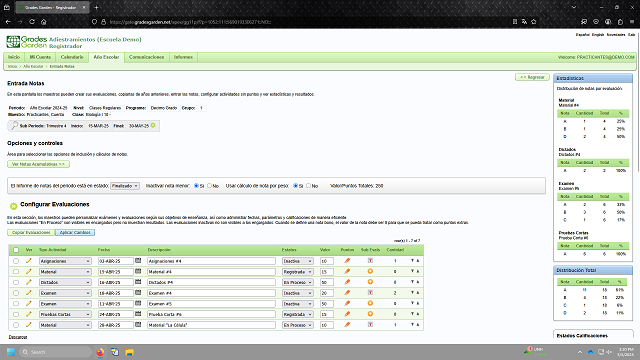Toggle the select-all checkbox in table header
The width and height of the screenshot is (640, 360).
click(x=16, y=250)
